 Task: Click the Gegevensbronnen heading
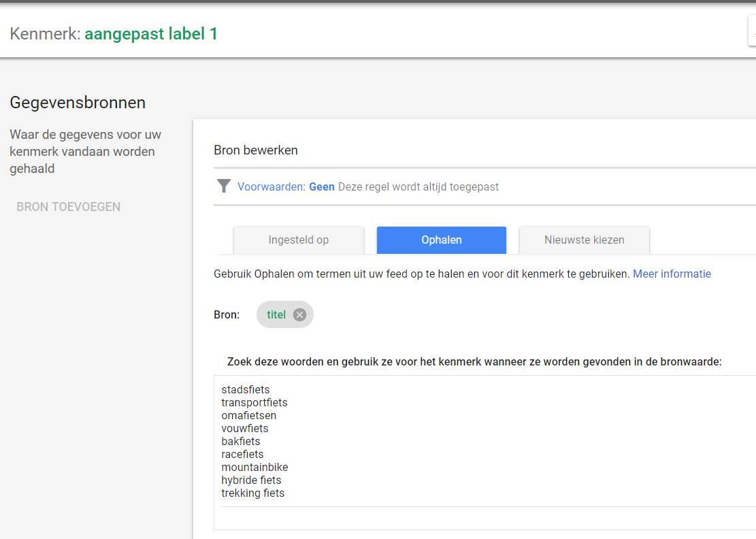78,103
